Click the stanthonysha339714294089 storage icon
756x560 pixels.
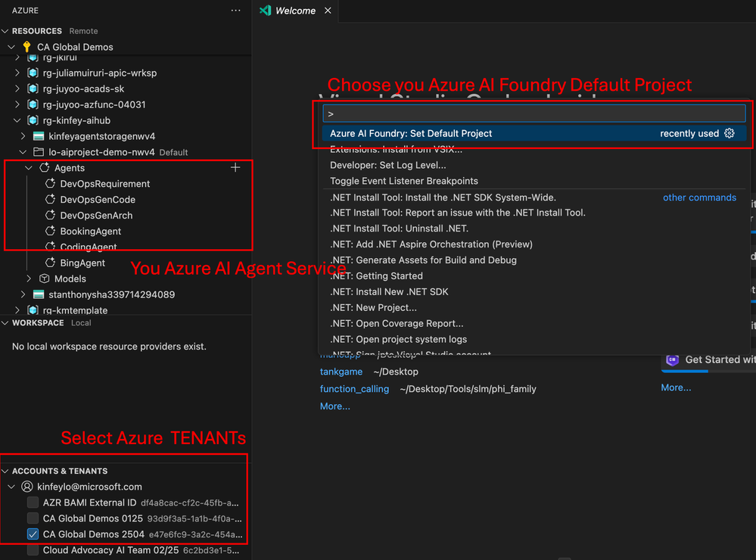[39, 294]
